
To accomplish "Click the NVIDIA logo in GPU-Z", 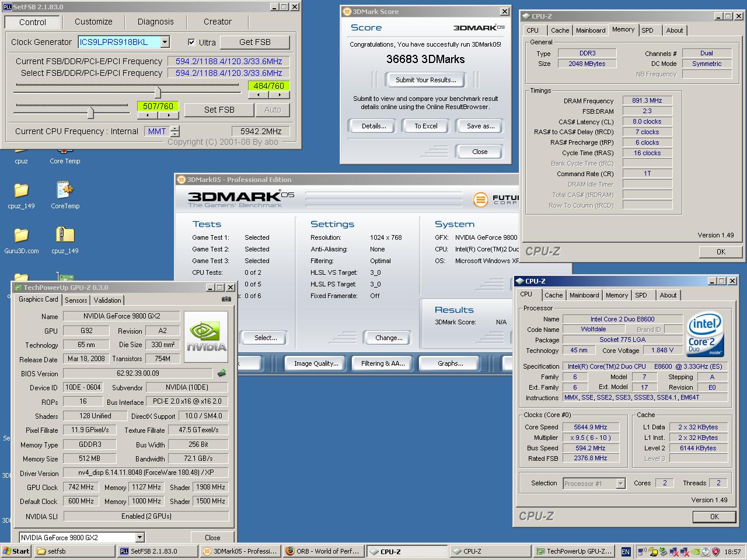I will click(x=206, y=338).
